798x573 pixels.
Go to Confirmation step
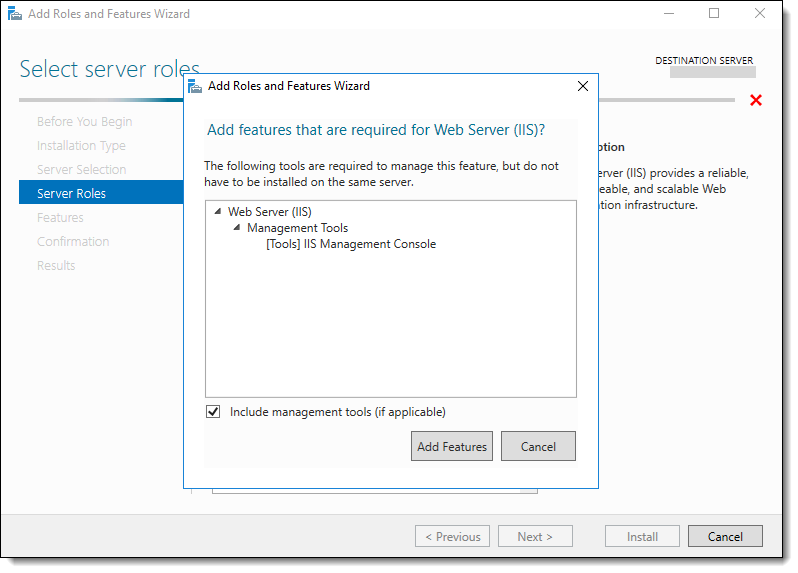pyautogui.click(x=73, y=242)
